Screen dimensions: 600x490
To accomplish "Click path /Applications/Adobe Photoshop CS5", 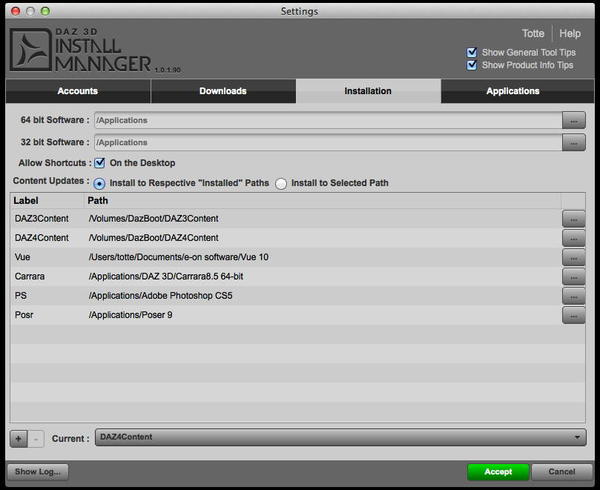I will tap(160, 295).
